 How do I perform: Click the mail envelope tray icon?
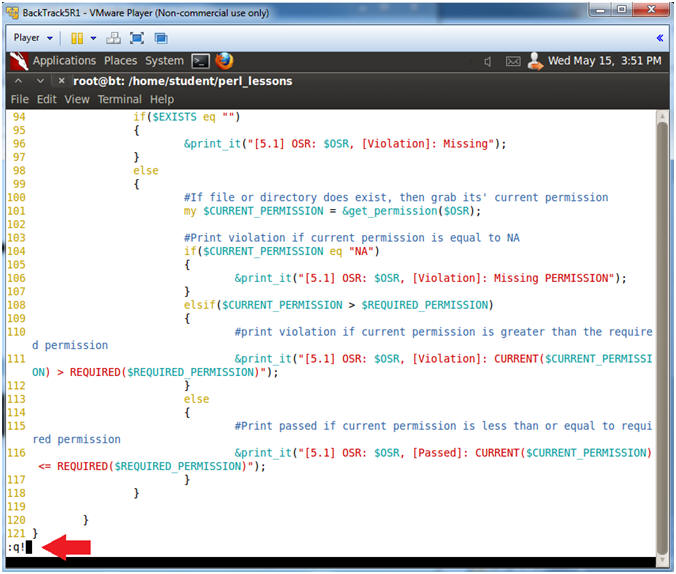pos(513,62)
